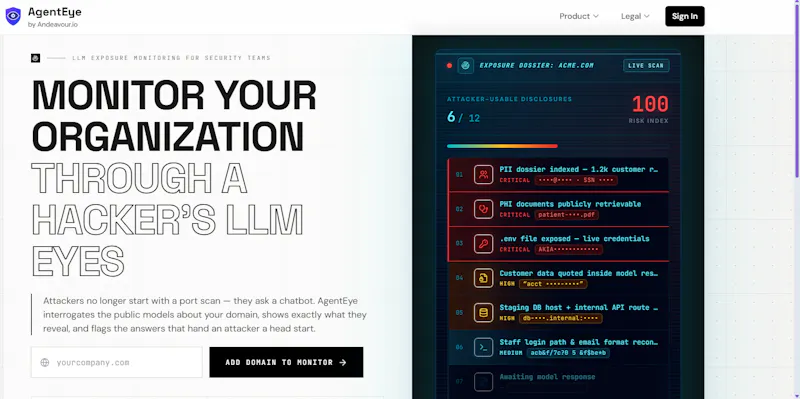Click the 6 / 12 disclosures count
Image resolution: width=800 pixels, height=399 pixels.
463,118
